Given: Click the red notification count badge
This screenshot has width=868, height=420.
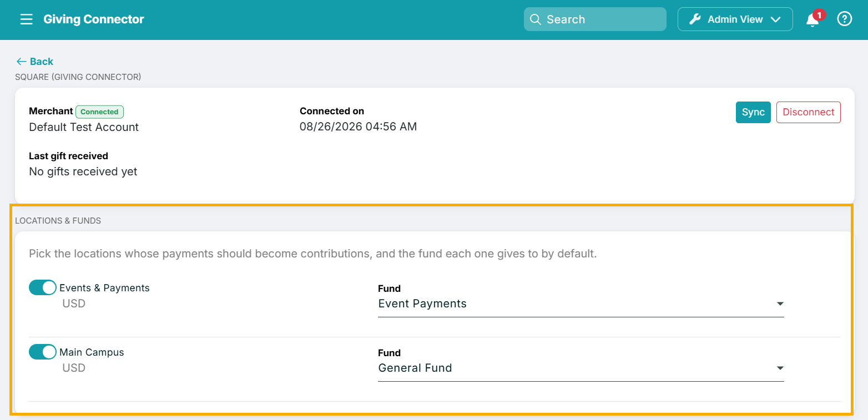Looking at the screenshot, I should (819, 15).
